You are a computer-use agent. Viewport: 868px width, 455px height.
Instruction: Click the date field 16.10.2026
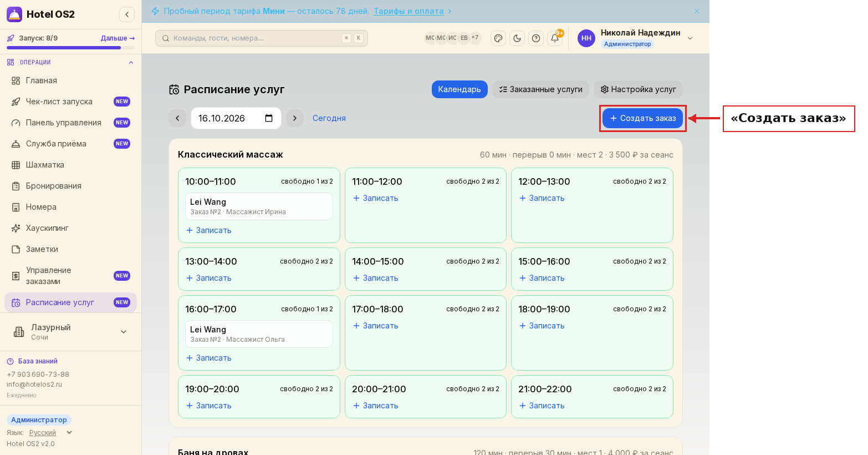[236, 118]
